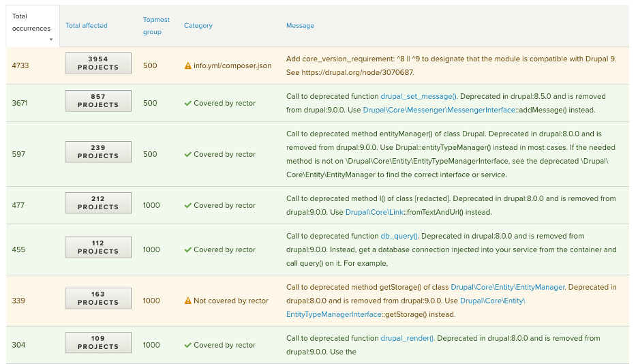Click warning icon beside Not covered by rector
Viewport: 638px width, 364px height.
click(187, 301)
